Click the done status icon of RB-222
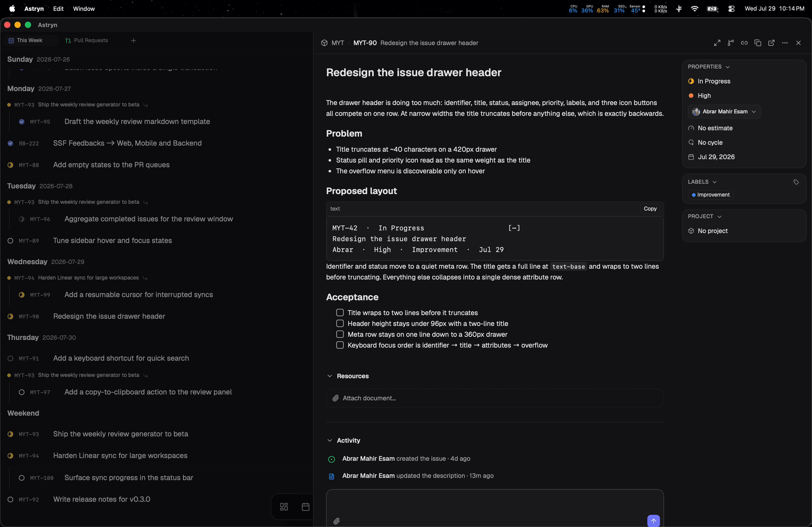The image size is (812, 527). [x=11, y=143]
